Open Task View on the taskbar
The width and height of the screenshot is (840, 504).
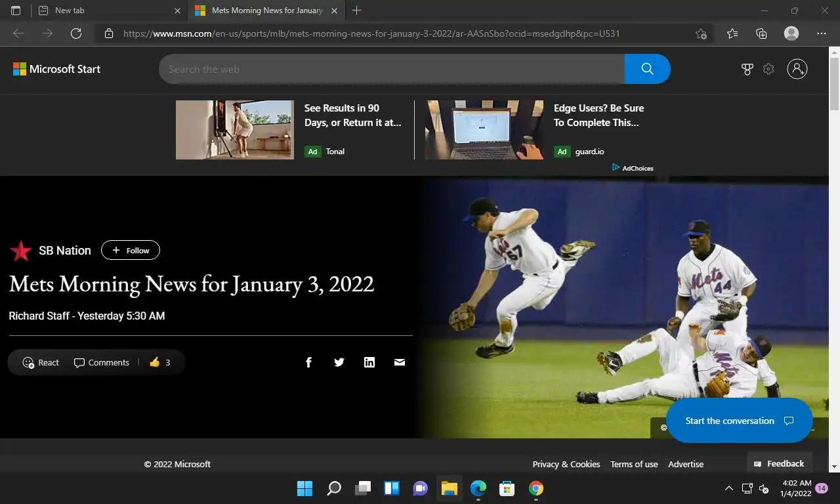(x=363, y=488)
